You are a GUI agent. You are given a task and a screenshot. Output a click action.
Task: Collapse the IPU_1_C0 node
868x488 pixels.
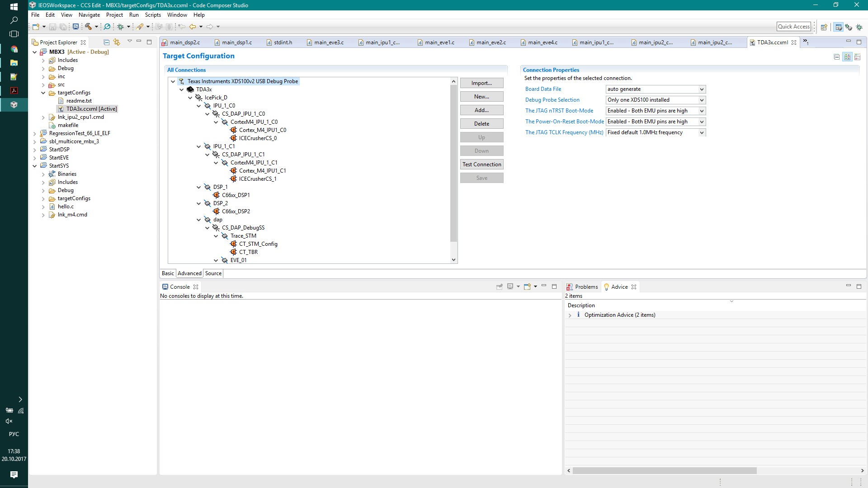pos(199,106)
